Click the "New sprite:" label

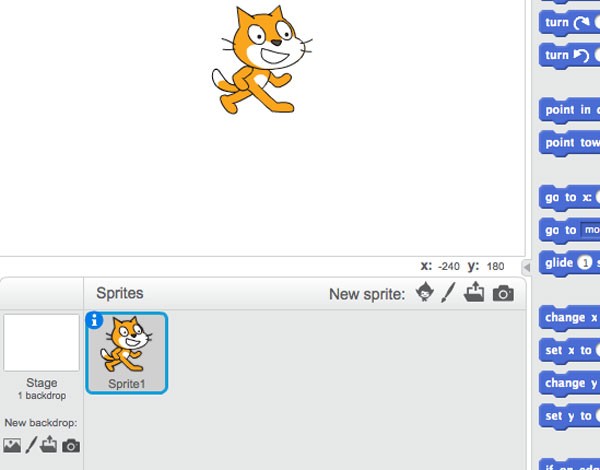coord(367,294)
